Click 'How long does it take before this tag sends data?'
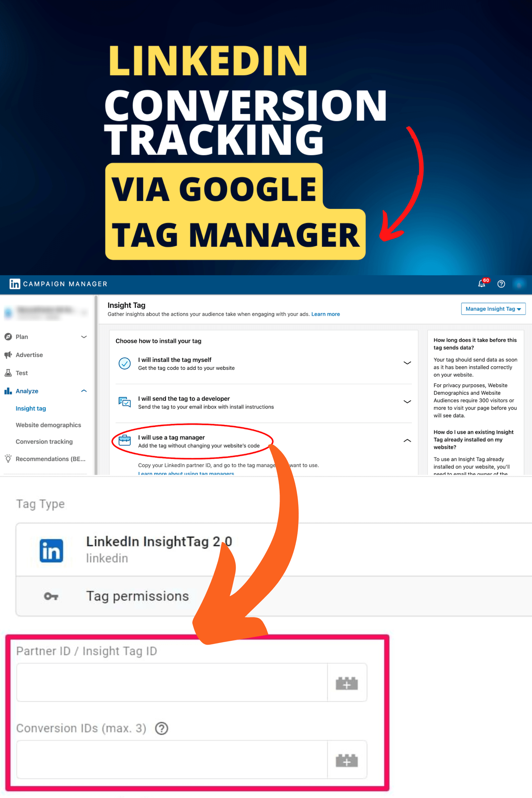Screen dimensions: 532x798 475,344
